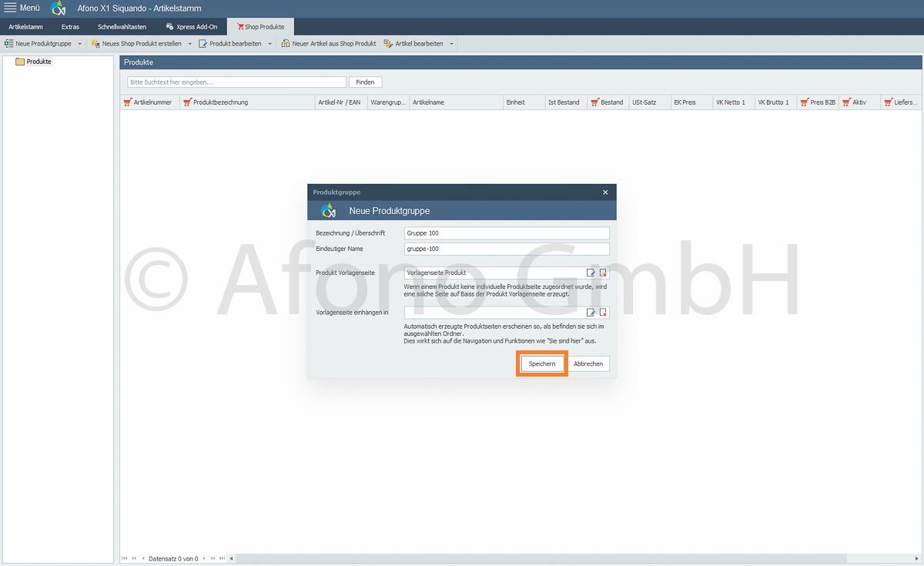Click the Artikel-Nr / EAN column header
Image resolution: width=924 pixels, height=566 pixels.
click(341, 102)
